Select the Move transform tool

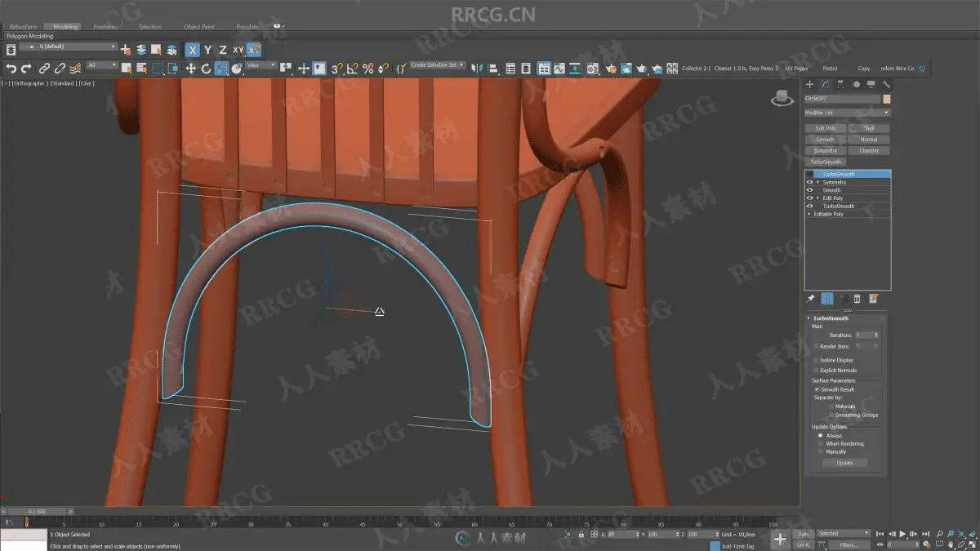click(190, 69)
